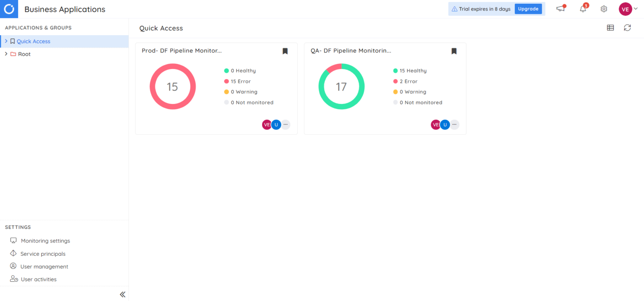This screenshot has height=301, width=644.
Task: Expand the Quick Access tree item
Action: [x=6, y=41]
